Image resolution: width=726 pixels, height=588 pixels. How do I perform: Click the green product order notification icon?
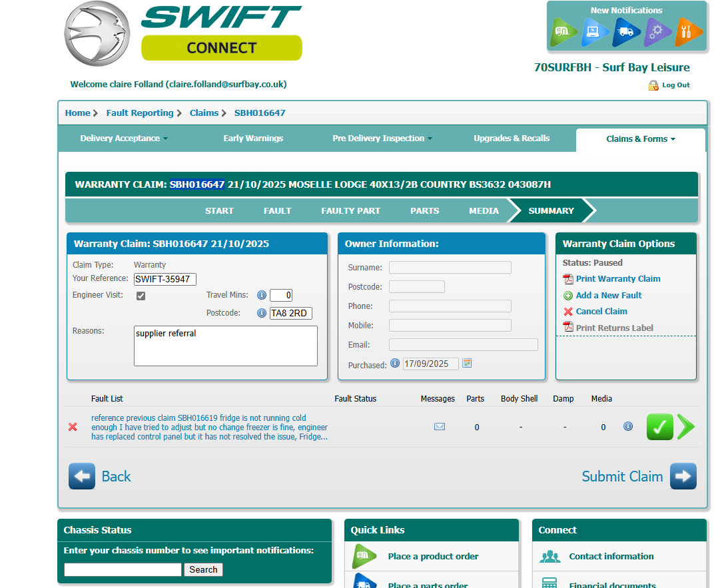tap(565, 32)
